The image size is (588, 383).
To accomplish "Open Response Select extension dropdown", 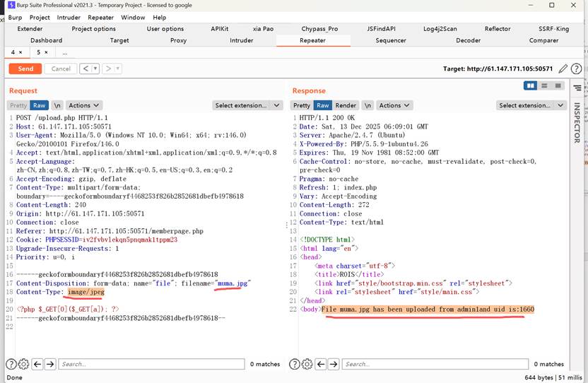I will 531,105.
